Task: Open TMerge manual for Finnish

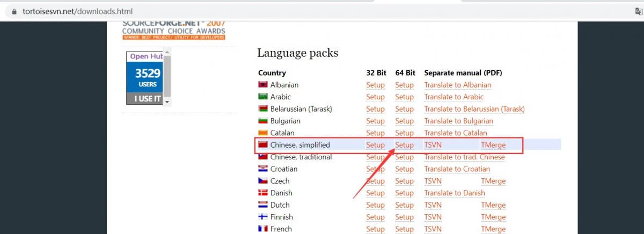Action: 493,217
